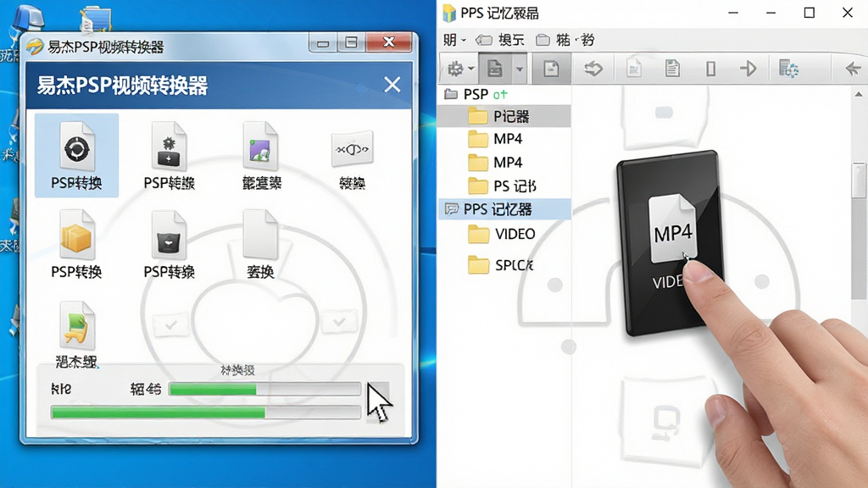Open the purple picture document icon

tap(261, 156)
